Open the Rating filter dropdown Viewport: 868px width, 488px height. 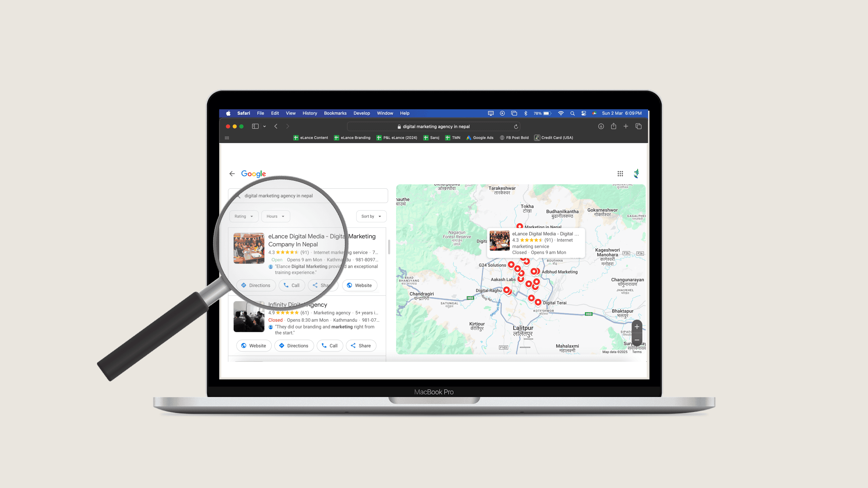point(244,216)
